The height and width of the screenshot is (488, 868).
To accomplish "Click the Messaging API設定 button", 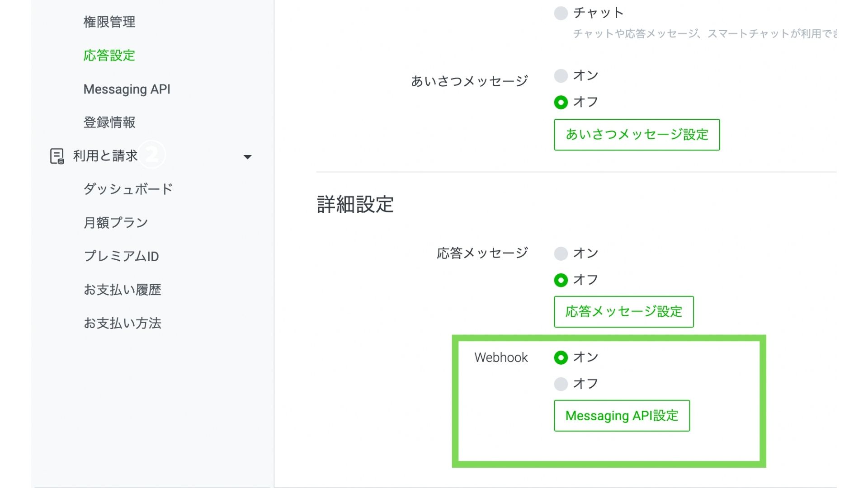I will coord(622,416).
